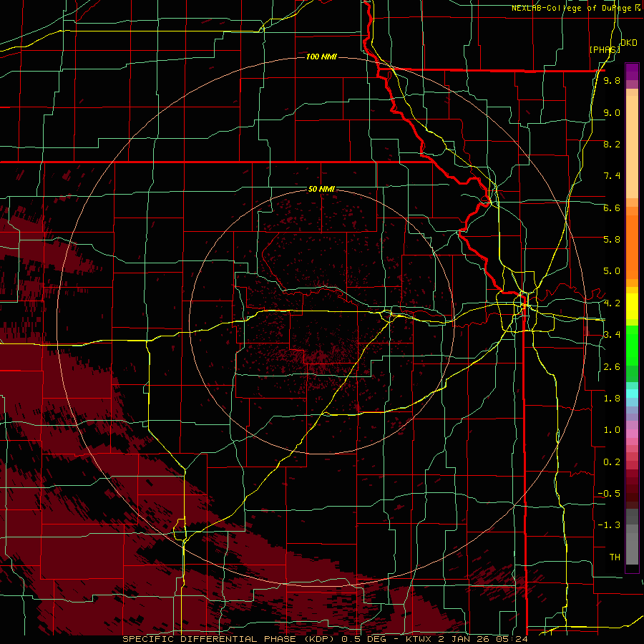Click the 7.4 value on color scale

pyautogui.click(x=612, y=176)
